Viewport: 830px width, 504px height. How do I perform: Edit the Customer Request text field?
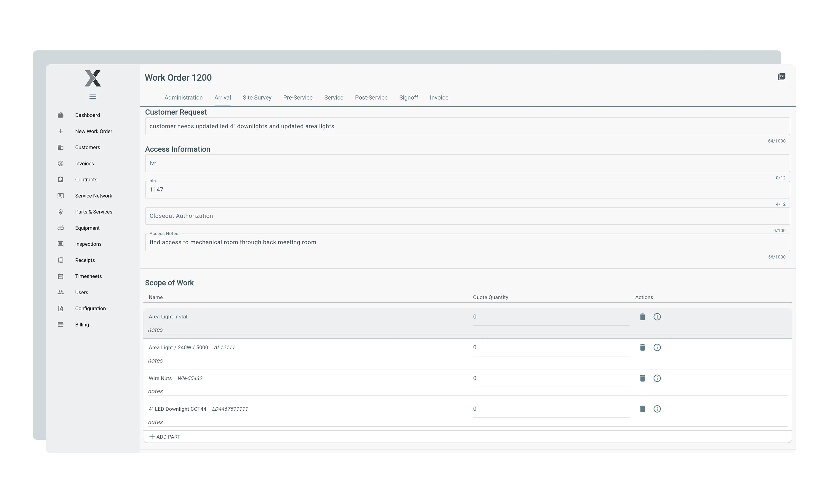tap(467, 126)
